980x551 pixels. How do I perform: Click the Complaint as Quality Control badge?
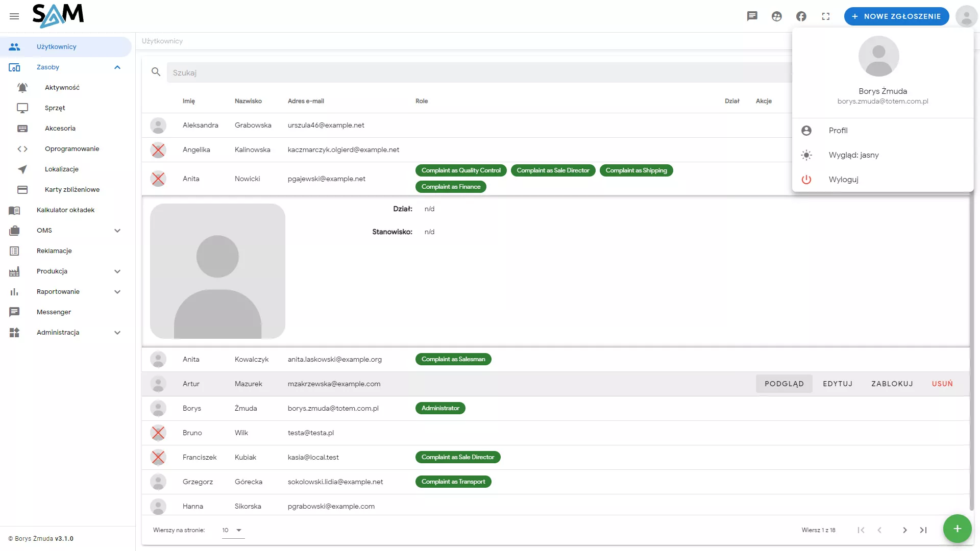coord(461,170)
